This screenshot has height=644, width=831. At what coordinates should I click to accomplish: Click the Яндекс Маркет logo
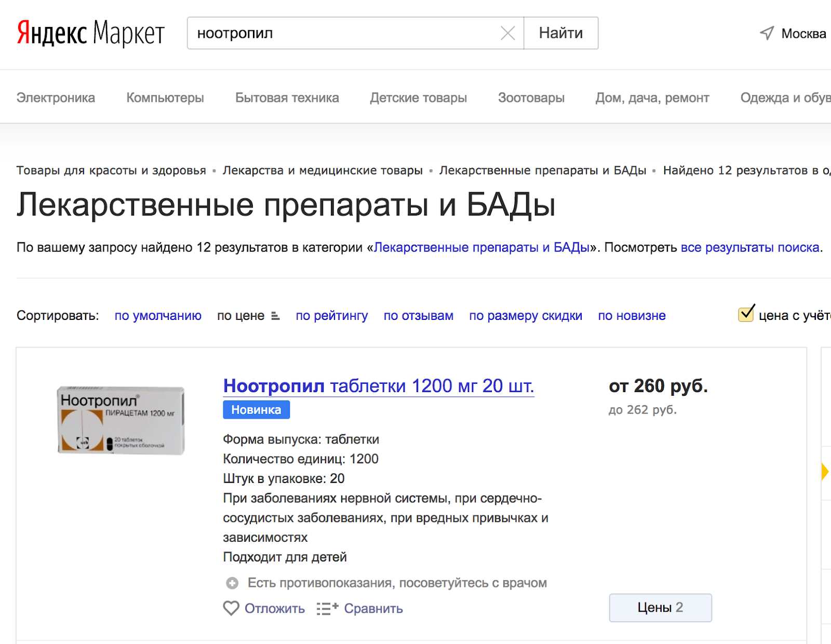91,33
